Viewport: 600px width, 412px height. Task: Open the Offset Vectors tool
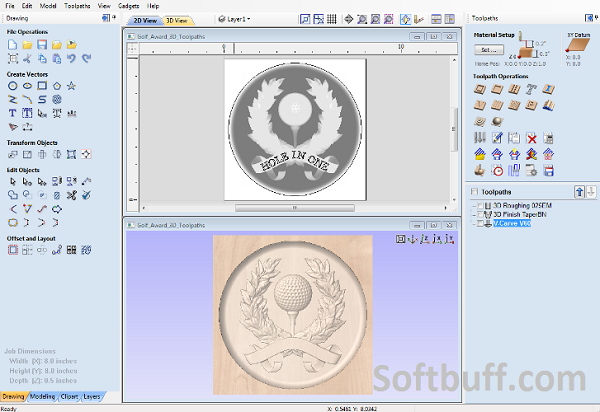(12, 250)
